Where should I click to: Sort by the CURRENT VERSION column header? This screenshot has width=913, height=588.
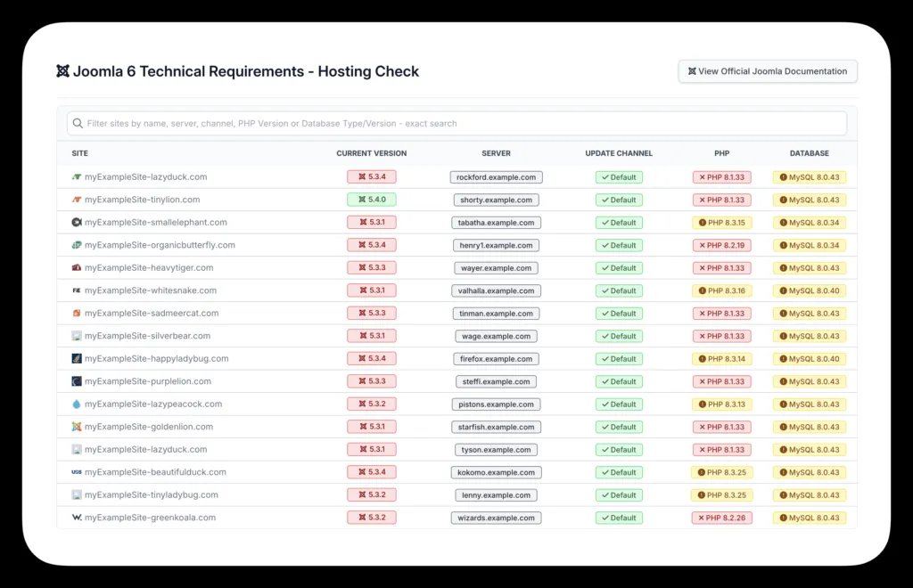[371, 153]
